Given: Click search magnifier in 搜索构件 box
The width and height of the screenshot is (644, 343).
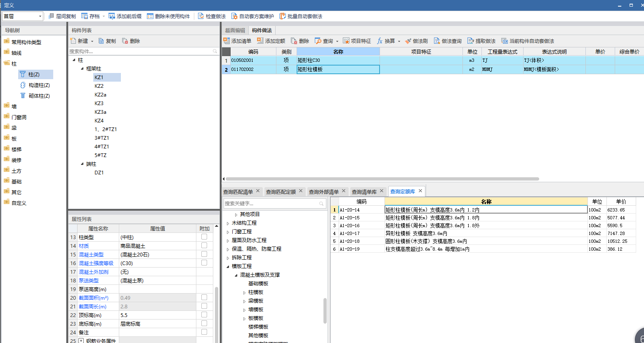Looking at the screenshot, I should point(215,52).
